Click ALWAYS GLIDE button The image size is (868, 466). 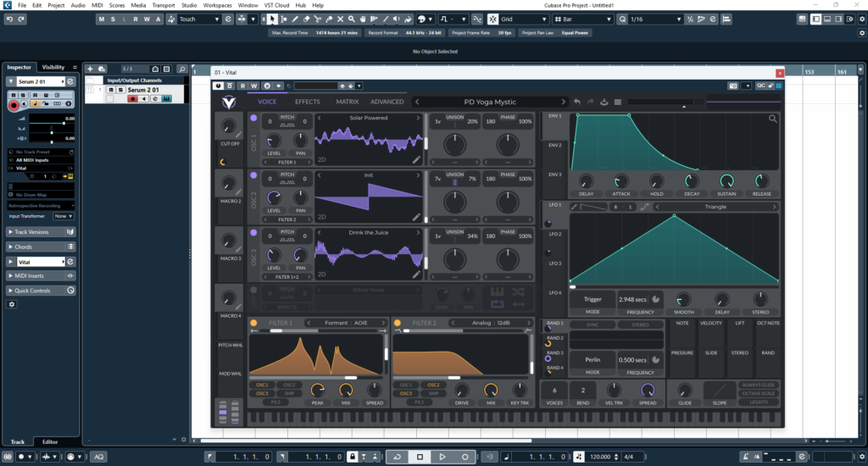[759, 385]
